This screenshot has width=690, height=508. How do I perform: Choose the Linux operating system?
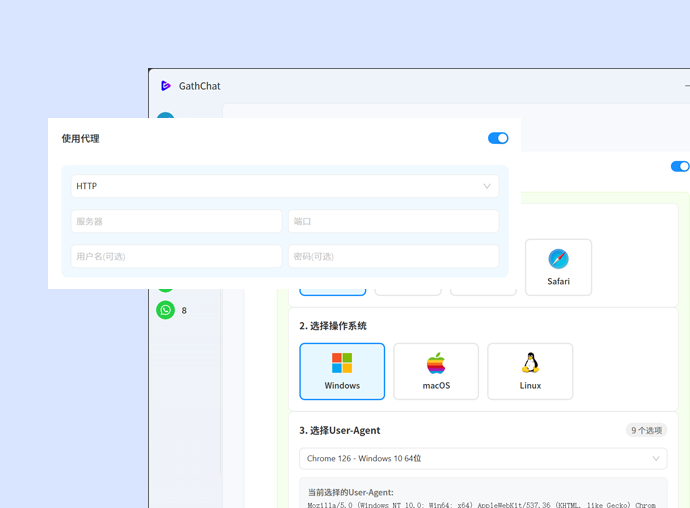pyautogui.click(x=530, y=371)
